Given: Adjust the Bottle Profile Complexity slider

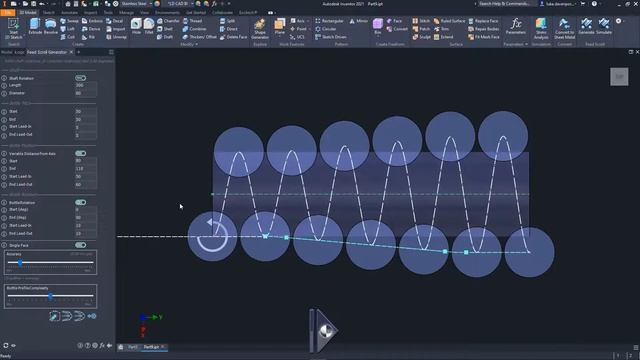Looking at the screenshot, I should pos(51,296).
